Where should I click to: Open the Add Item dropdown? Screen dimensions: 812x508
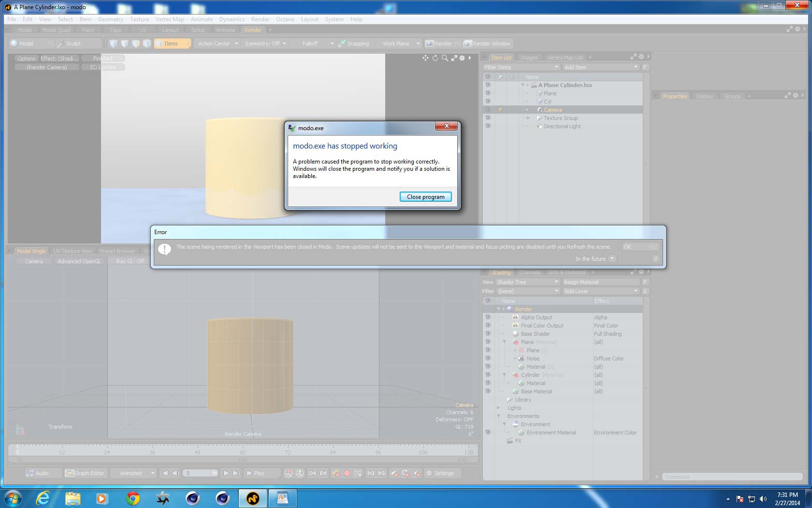pyautogui.click(x=601, y=67)
